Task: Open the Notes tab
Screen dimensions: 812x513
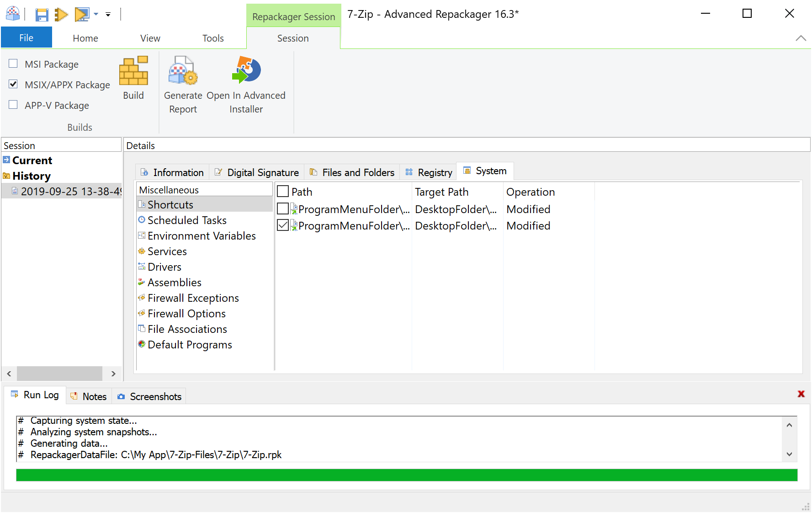Action: click(89, 396)
